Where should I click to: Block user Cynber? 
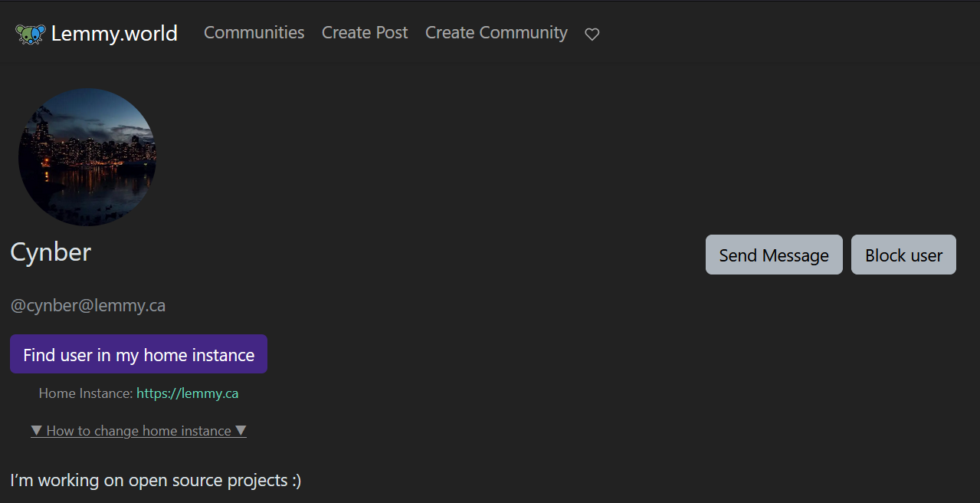tap(903, 255)
